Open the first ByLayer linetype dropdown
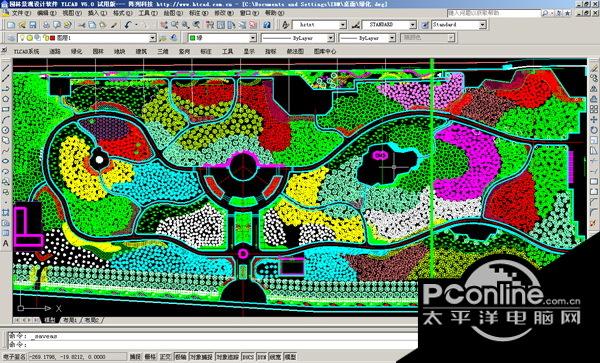Screen dimensions: 600x363 (x=297, y=38)
